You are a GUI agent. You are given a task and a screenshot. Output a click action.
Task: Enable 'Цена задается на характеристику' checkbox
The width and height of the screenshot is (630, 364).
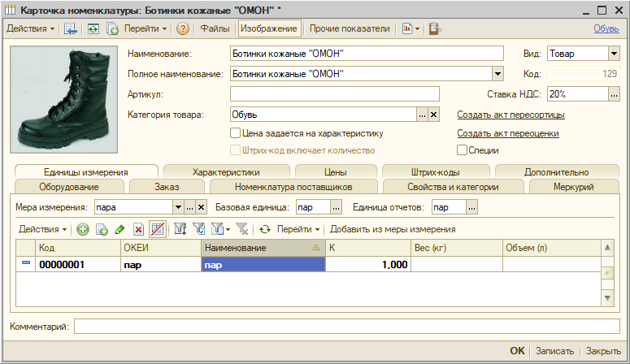point(235,132)
